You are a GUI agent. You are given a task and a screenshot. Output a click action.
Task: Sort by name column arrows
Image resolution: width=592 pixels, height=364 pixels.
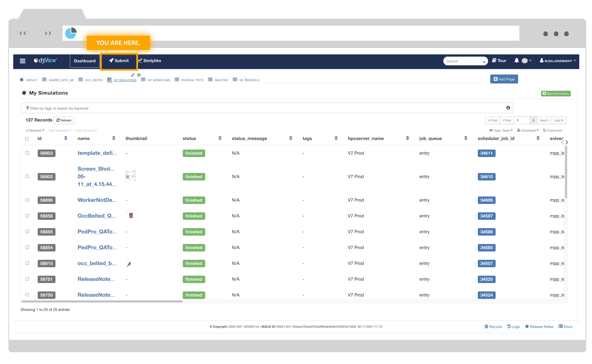pos(114,138)
